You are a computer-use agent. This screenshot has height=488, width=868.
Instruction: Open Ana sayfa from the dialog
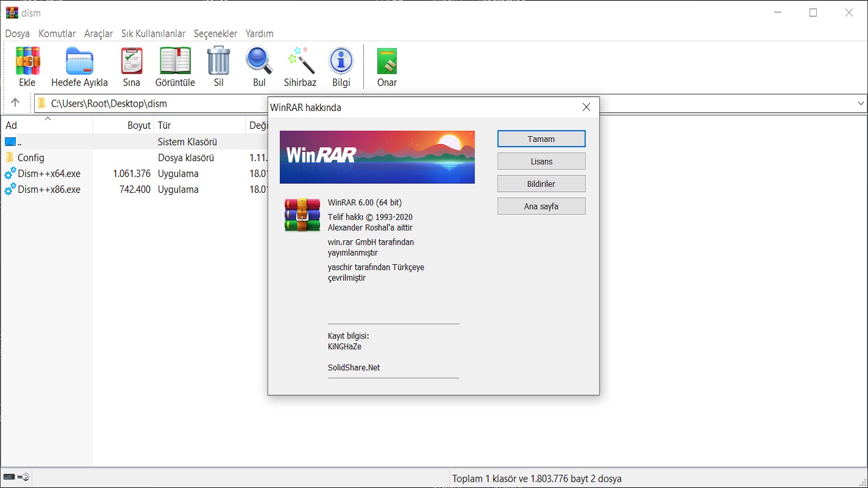pyautogui.click(x=541, y=206)
